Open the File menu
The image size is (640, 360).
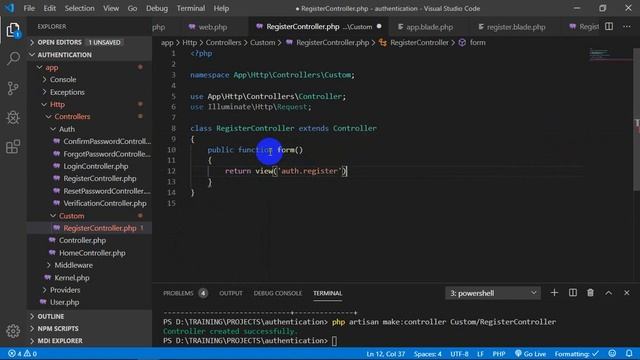point(29,8)
